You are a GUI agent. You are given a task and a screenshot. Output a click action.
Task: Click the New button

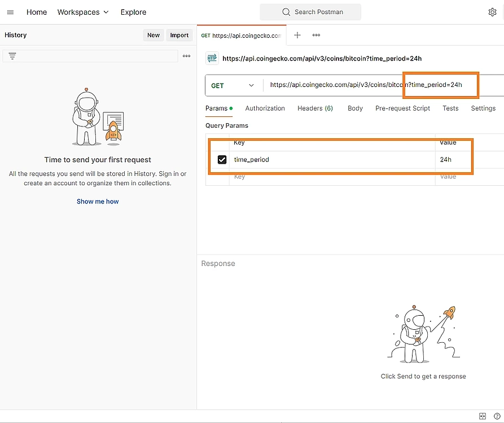click(154, 35)
